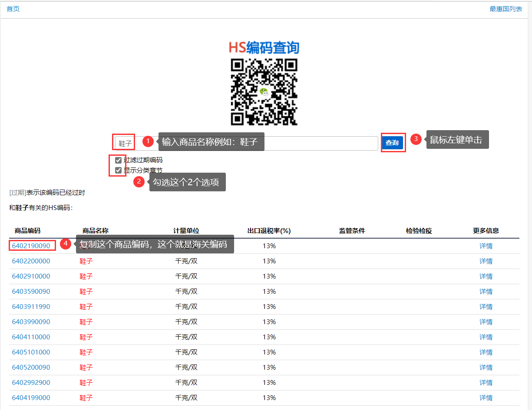The width and height of the screenshot is (532, 410).
Task: Click 13% rebate rate in row 6403590090
Action: coord(269,292)
